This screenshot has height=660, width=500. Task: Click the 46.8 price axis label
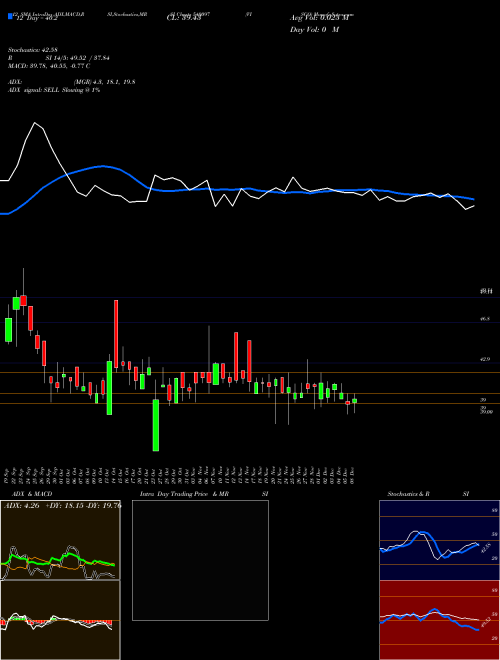485,319
